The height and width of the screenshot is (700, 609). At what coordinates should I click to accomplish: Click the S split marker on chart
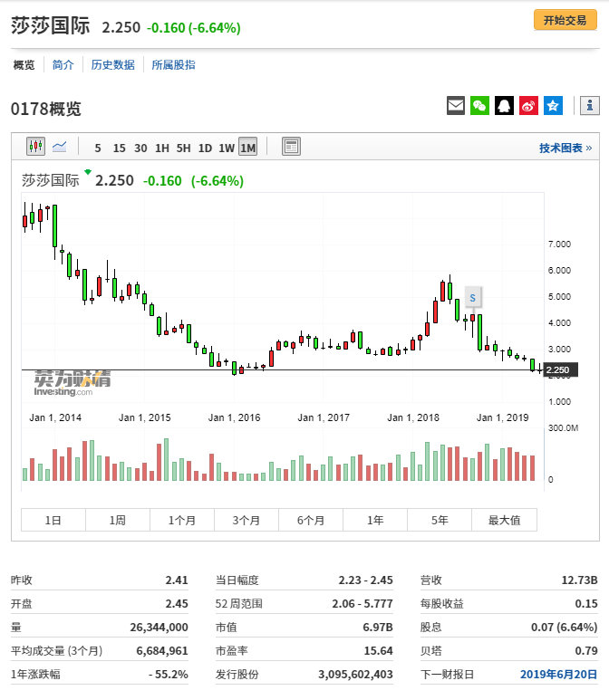(x=473, y=297)
